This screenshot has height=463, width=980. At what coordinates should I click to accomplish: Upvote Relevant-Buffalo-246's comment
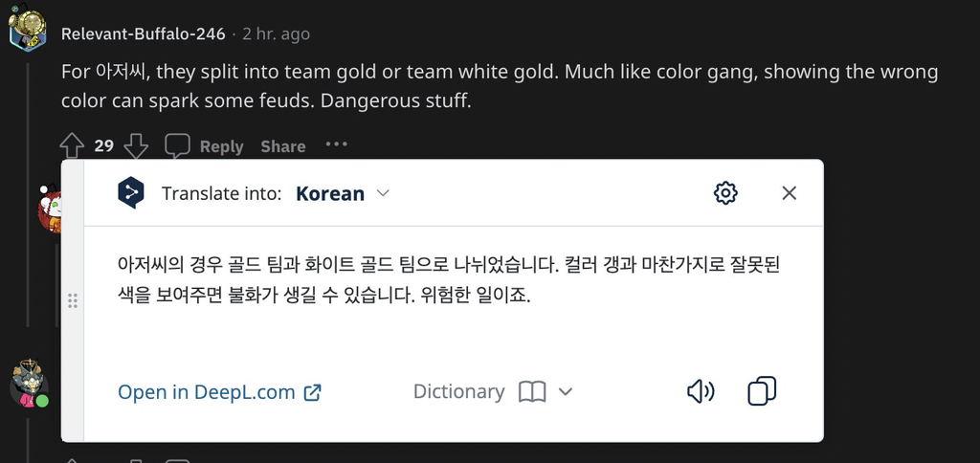coord(72,145)
